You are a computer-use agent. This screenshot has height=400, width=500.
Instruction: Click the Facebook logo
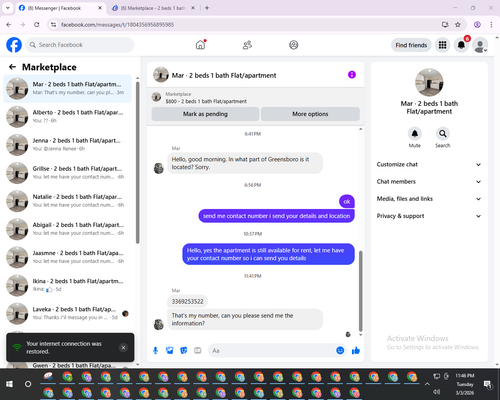pyautogui.click(x=14, y=45)
